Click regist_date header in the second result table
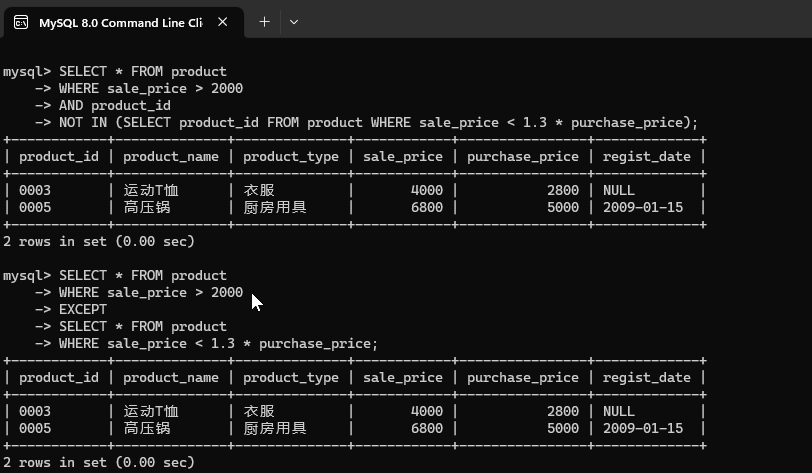The width and height of the screenshot is (812, 473). pos(647,377)
